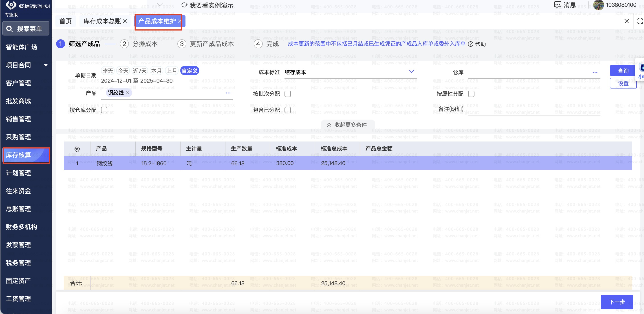Open the messages chat icon
The height and width of the screenshot is (314, 644).
click(557, 5)
